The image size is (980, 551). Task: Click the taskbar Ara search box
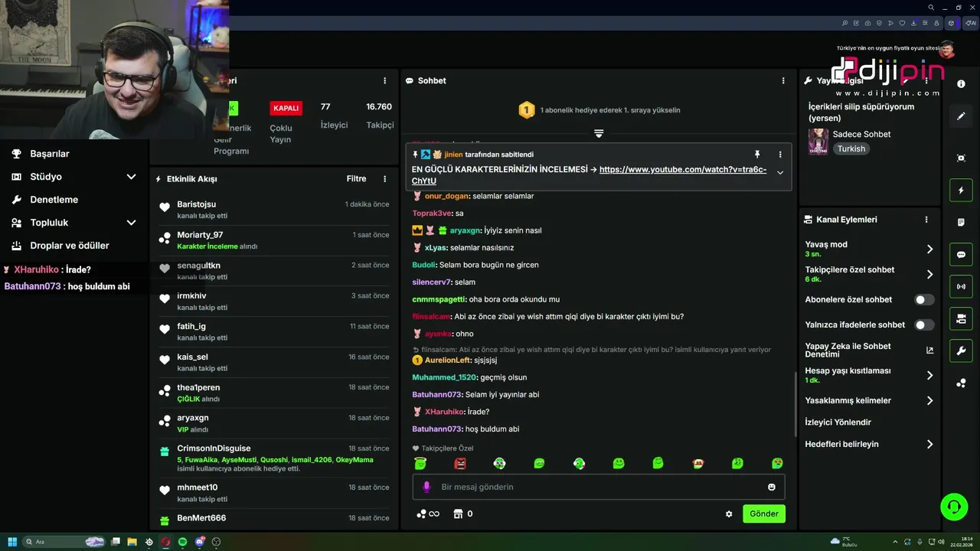point(65,542)
